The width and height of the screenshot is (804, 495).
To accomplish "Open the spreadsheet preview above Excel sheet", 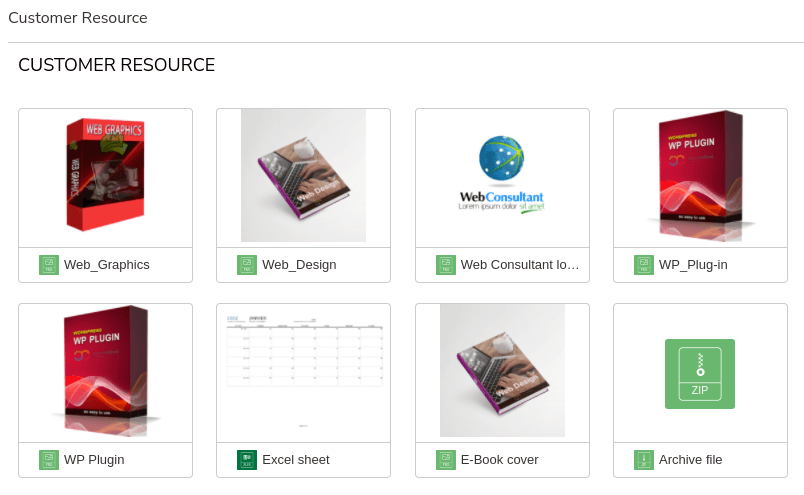I will pyautogui.click(x=303, y=372).
